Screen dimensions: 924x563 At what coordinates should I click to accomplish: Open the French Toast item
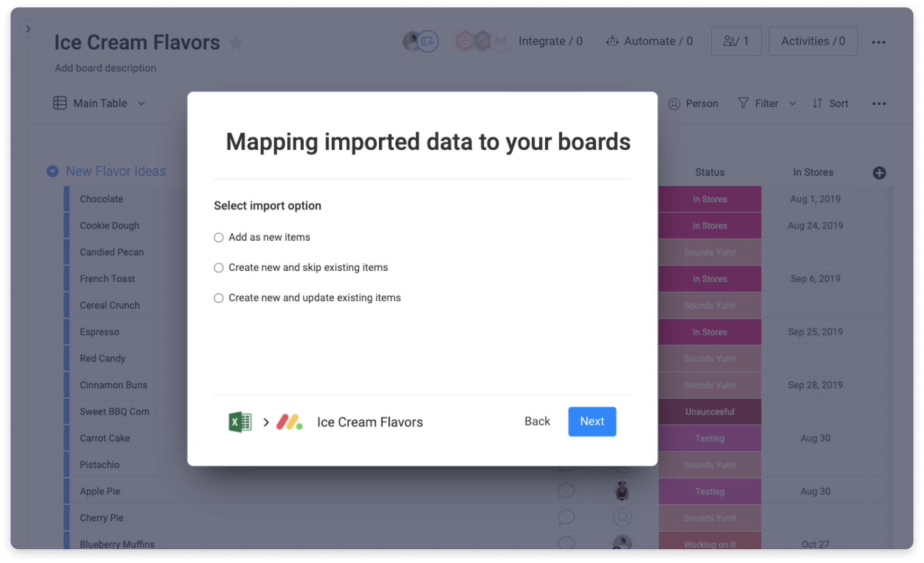107,279
